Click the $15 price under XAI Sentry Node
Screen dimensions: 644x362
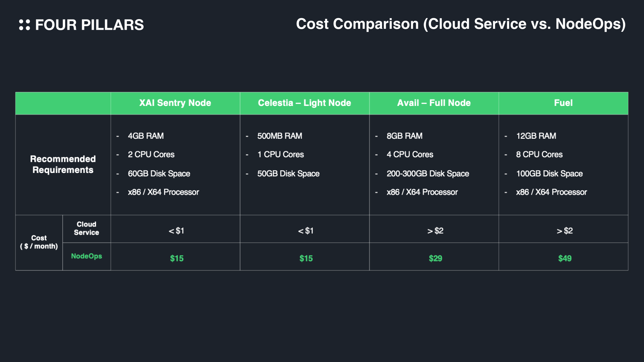(x=177, y=258)
